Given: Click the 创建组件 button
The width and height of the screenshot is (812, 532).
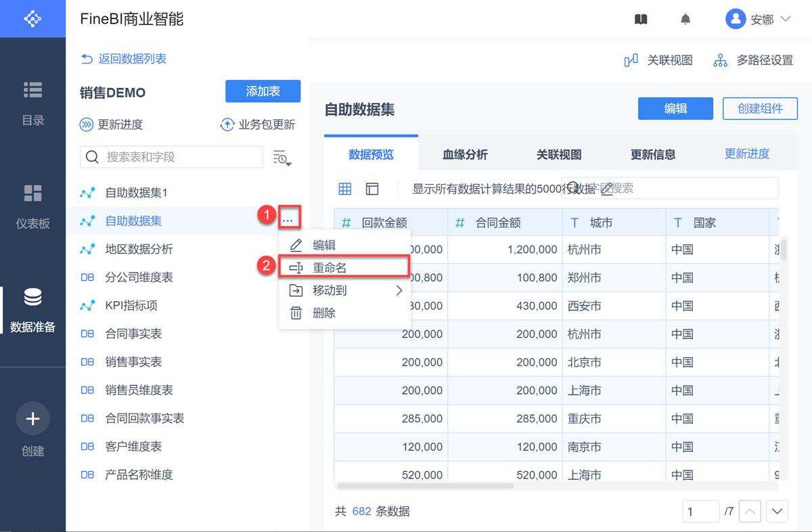Looking at the screenshot, I should (x=760, y=108).
